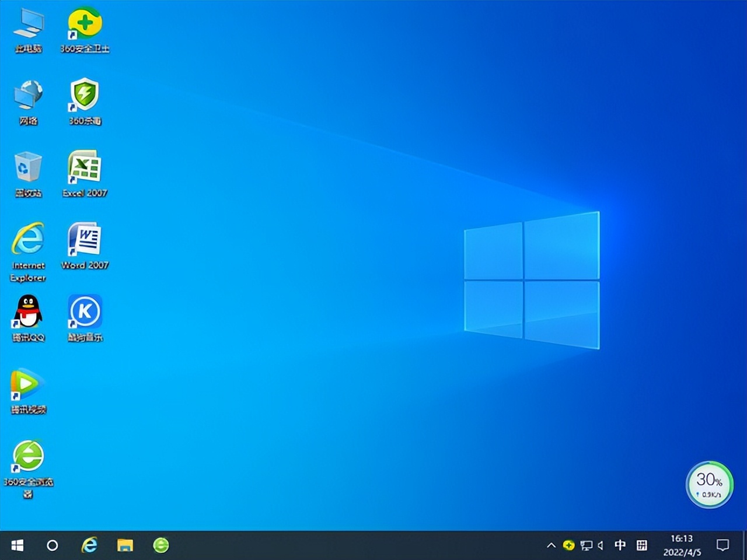This screenshot has width=747, height=560.
Task: Open File Explorer from the taskbar
Action: tap(125, 545)
